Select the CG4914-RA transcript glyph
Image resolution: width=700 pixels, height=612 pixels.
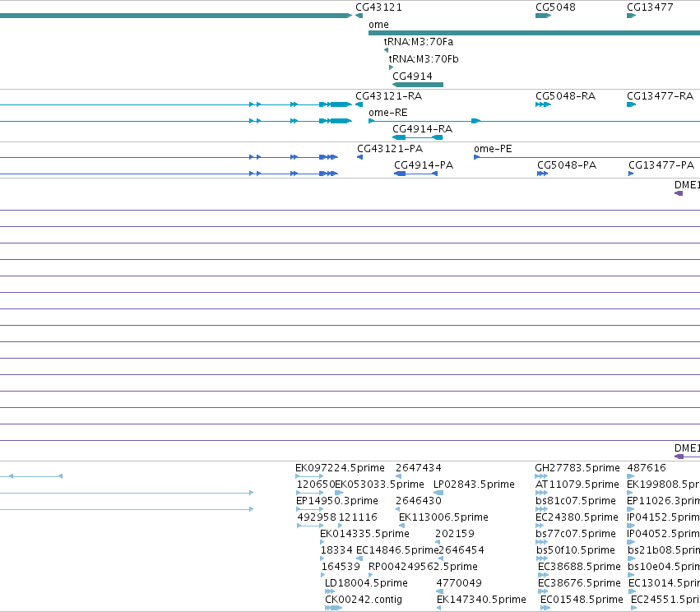click(x=418, y=137)
